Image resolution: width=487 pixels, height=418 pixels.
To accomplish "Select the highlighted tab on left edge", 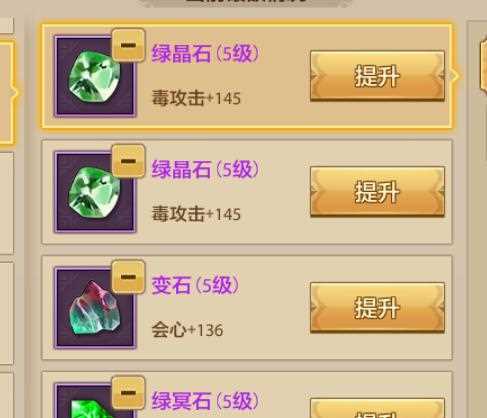I will point(7,93).
